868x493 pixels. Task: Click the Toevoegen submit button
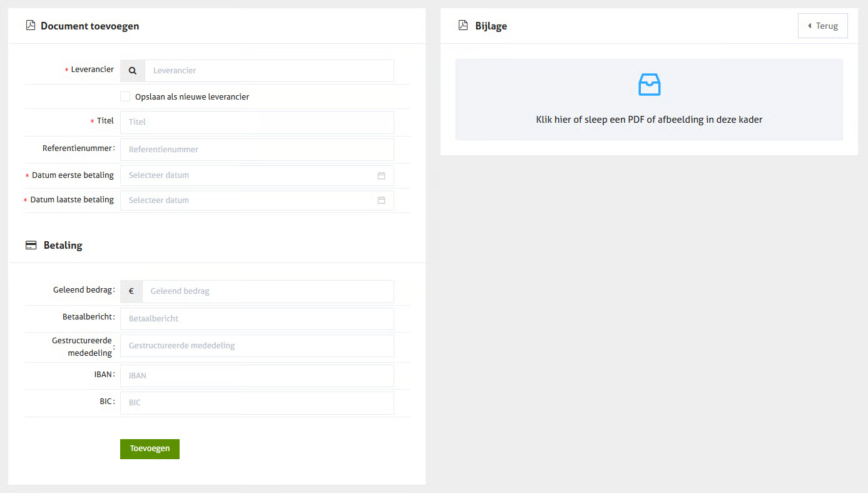[x=150, y=449]
